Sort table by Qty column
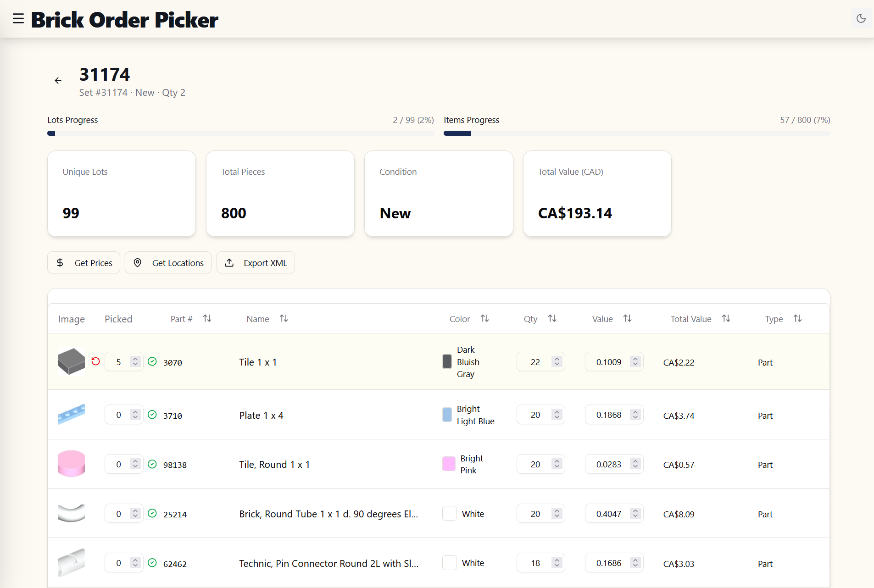 pyautogui.click(x=552, y=318)
